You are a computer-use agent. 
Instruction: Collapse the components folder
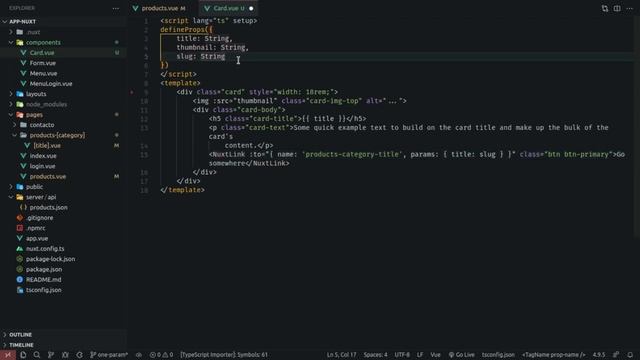[x=63, y=42]
